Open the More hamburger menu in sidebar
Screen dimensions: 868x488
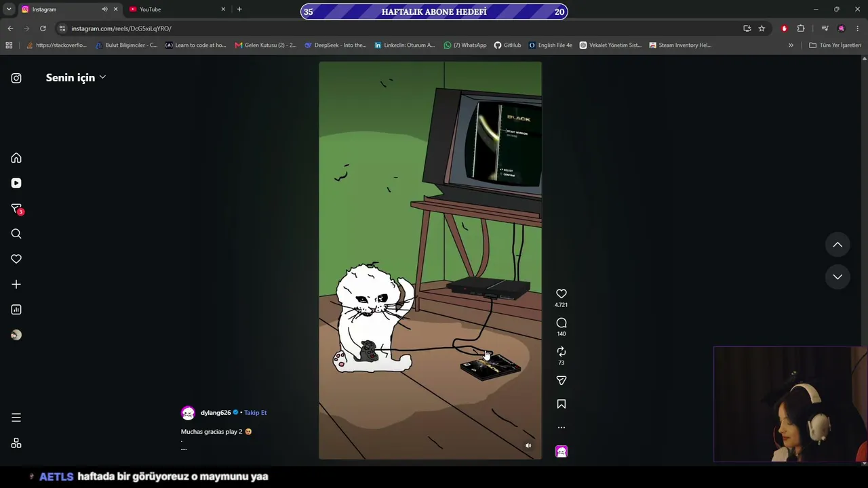[16, 418]
